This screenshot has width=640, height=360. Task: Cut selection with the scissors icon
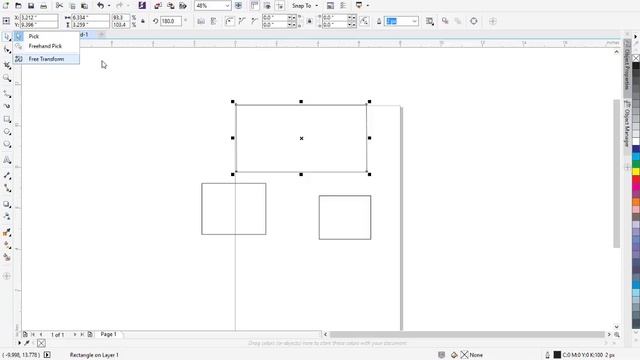pos(60,6)
